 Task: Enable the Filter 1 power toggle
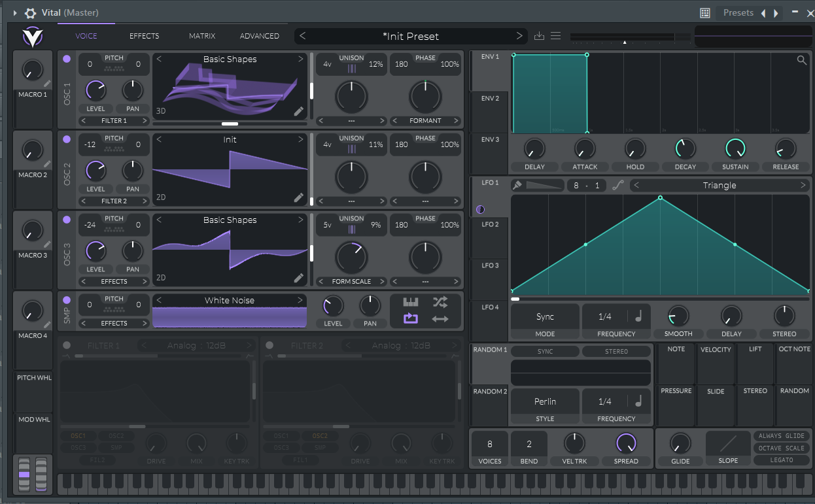pyautogui.click(x=67, y=345)
